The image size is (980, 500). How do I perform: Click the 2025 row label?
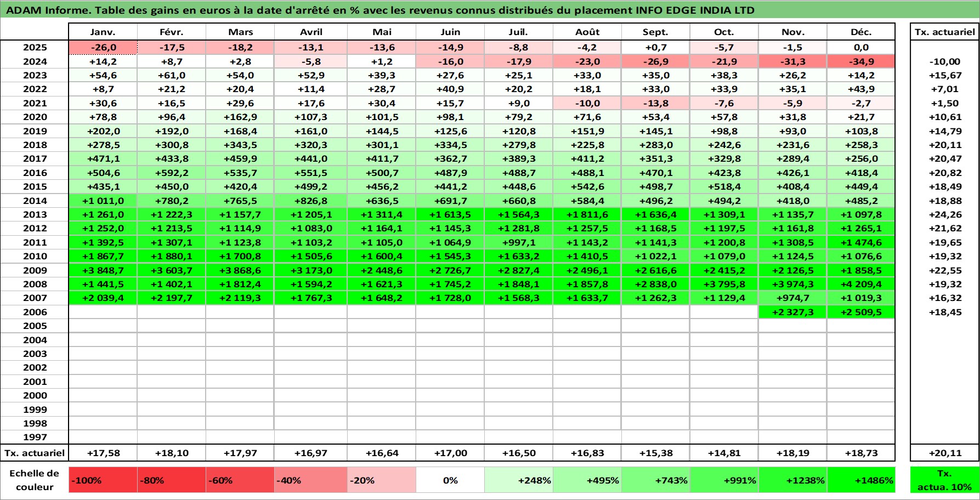coord(35,47)
